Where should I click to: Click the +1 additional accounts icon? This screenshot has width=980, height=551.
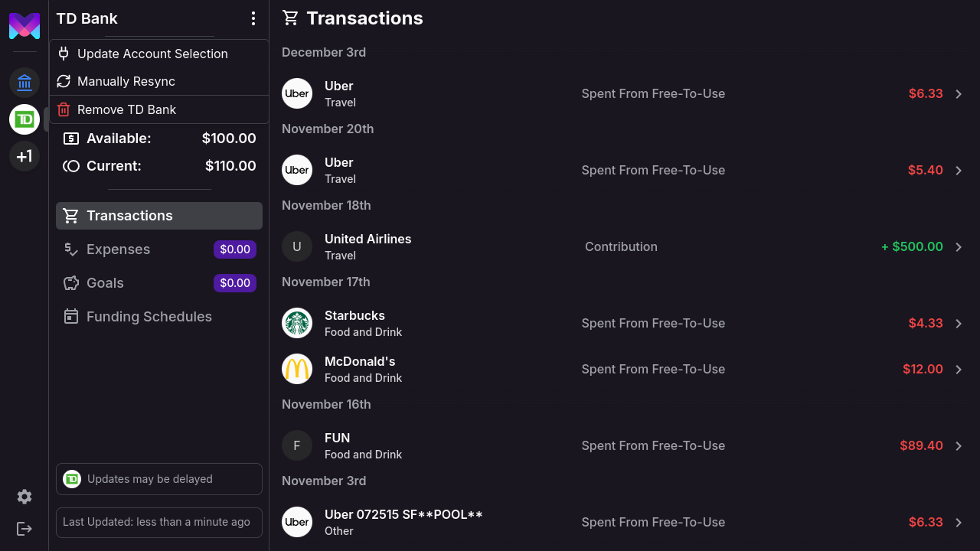pos(24,156)
